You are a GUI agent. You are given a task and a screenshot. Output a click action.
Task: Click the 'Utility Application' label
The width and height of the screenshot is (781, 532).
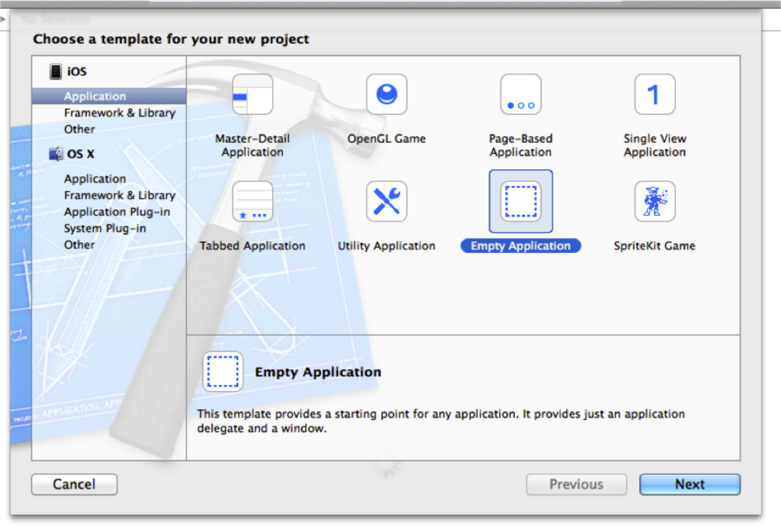click(386, 246)
